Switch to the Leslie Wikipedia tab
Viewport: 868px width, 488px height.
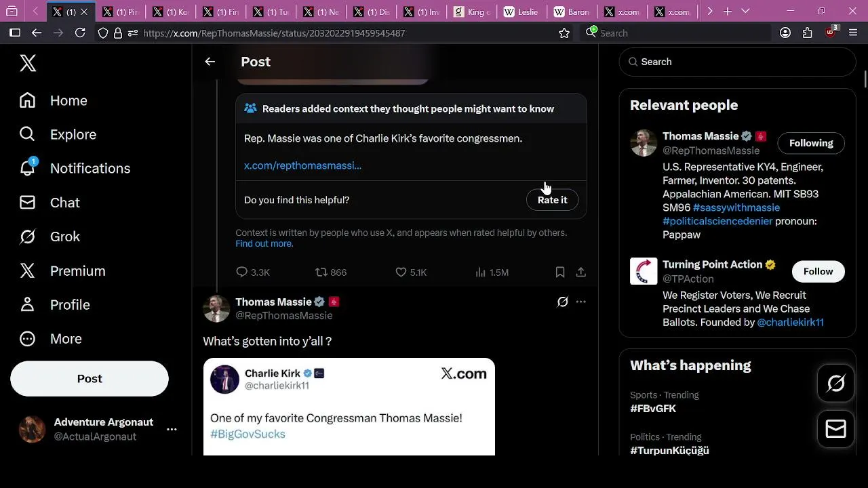pos(521,12)
